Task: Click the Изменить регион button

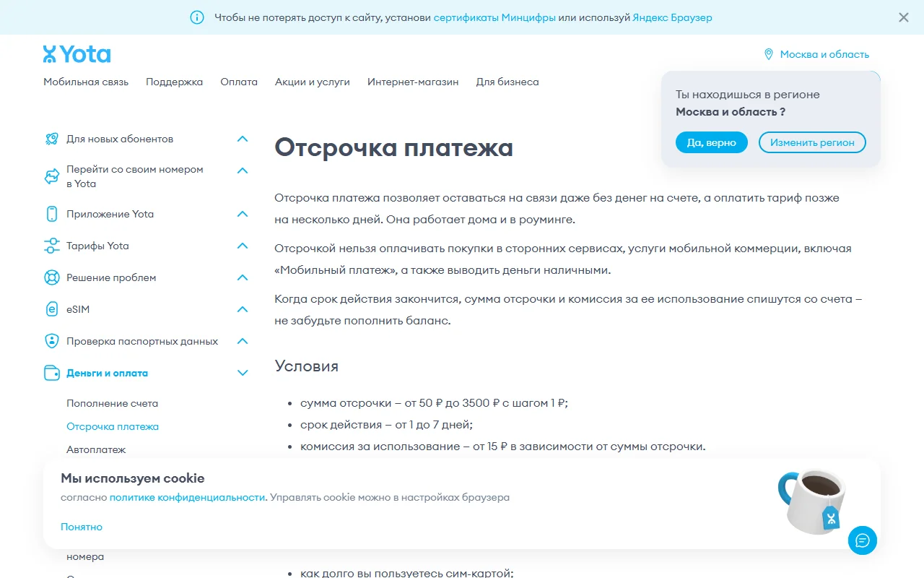Action: pos(812,142)
